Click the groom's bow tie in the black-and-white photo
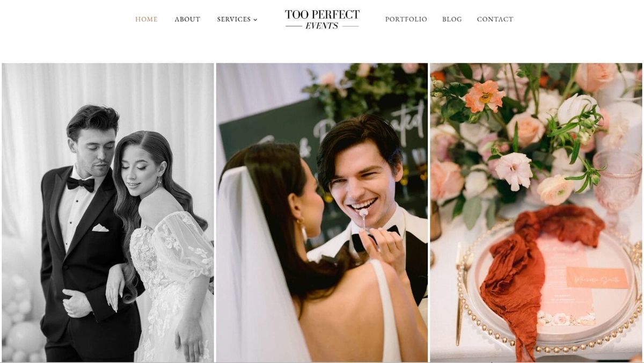Viewport: 644px width, 363px height. (80, 184)
